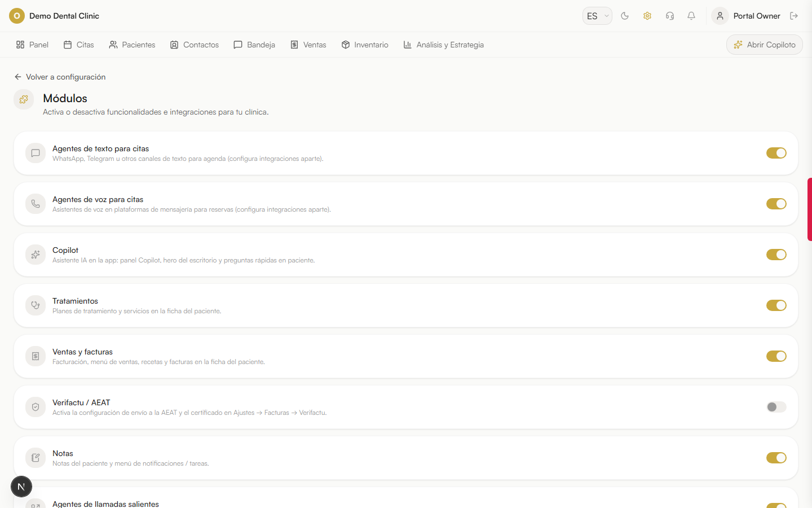Click 'Notas del paciente y menú' description
This screenshot has height=508, width=812.
pos(130,463)
